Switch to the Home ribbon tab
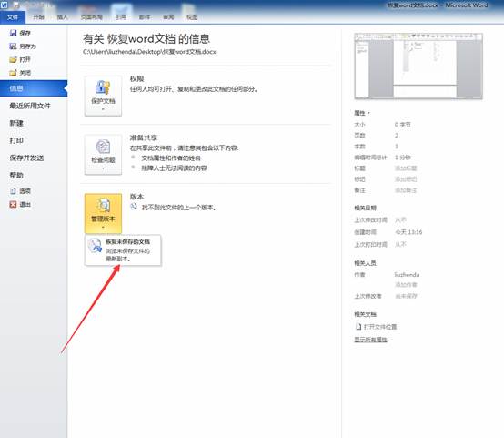The width and height of the screenshot is (504, 438). pos(38,17)
